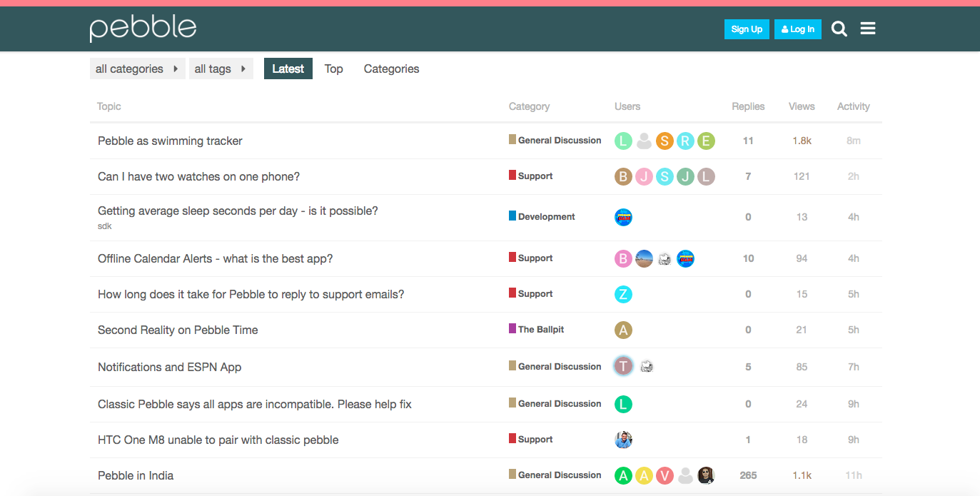Open topic Second Reality on Pebble Time
Screen dimensions: 980x496
click(x=178, y=330)
